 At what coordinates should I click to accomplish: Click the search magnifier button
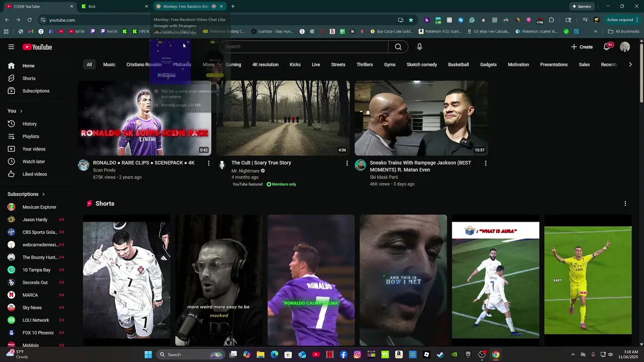tap(398, 47)
